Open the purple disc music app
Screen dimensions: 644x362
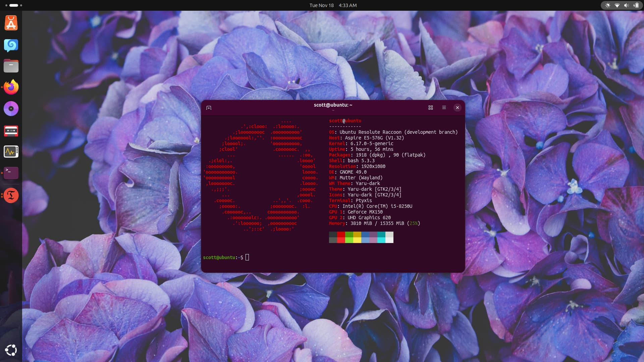click(x=11, y=109)
